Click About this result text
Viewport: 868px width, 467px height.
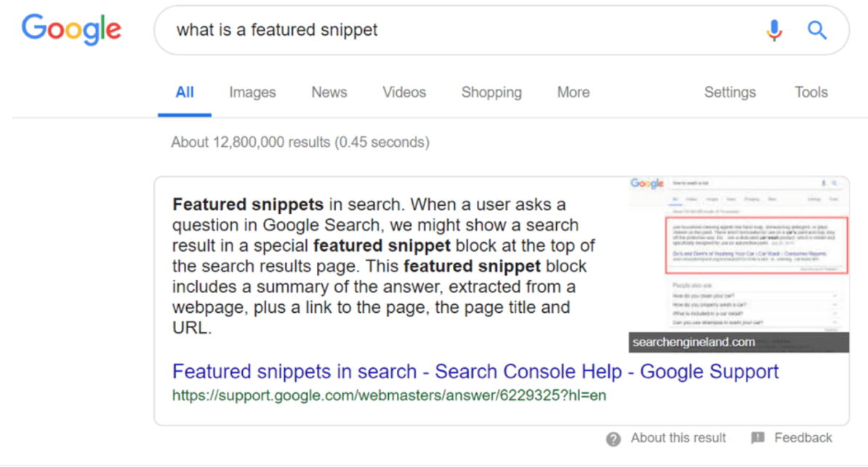tap(678, 437)
